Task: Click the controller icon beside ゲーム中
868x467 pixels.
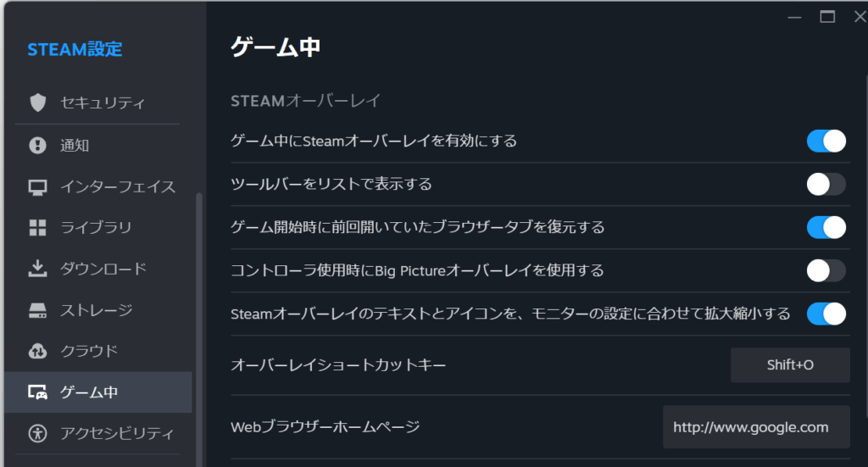Action: [37, 392]
